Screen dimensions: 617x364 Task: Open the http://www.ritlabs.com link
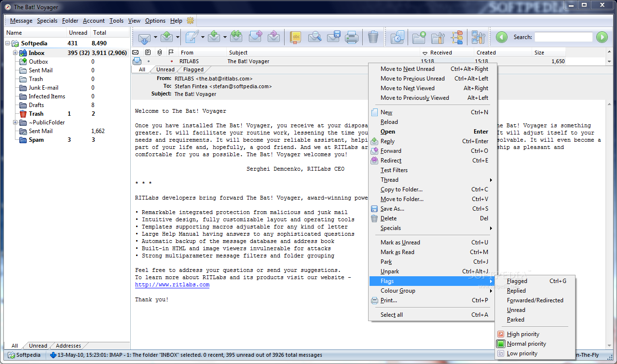tap(172, 284)
